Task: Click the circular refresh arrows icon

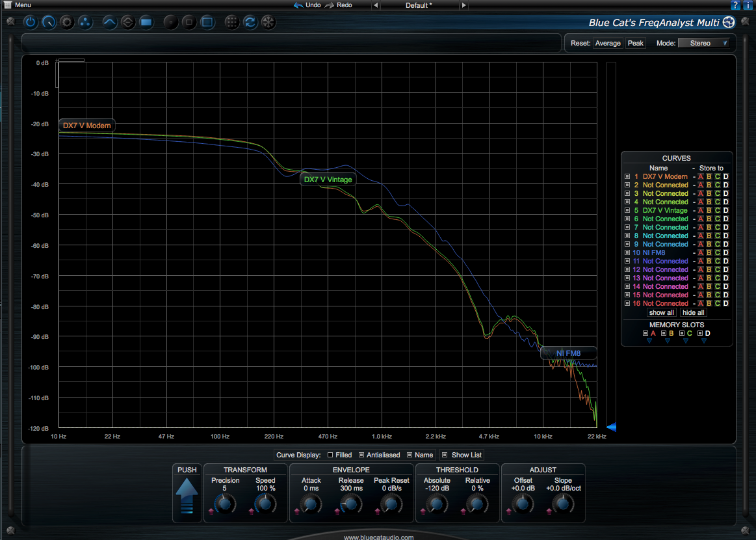Action: pyautogui.click(x=250, y=22)
